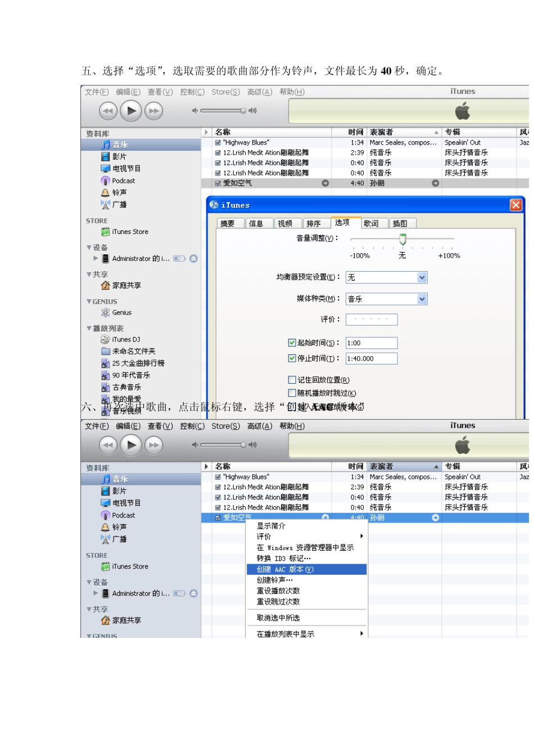This screenshot has height=756, width=534.
Task: Open the 评价 submenu in the context menu
Action: [307, 537]
